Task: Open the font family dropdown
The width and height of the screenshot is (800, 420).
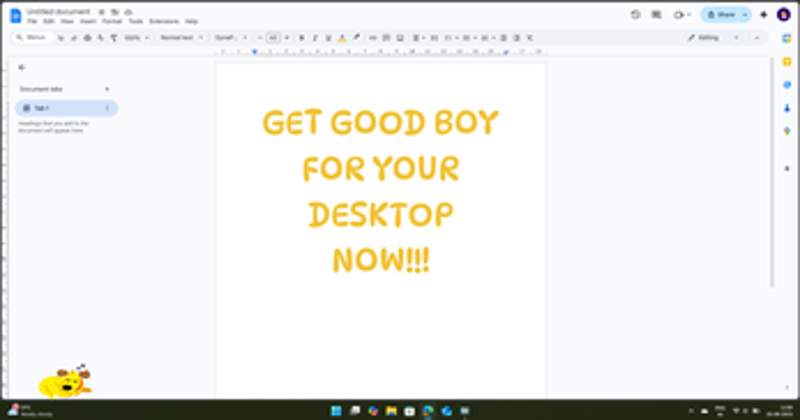Action: click(231, 38)
